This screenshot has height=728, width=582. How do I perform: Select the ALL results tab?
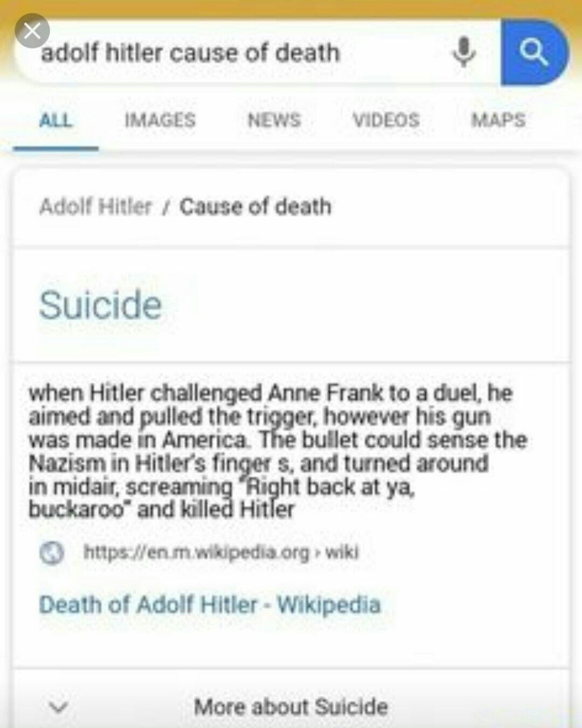pyautogui.click(x=56, y=120)
